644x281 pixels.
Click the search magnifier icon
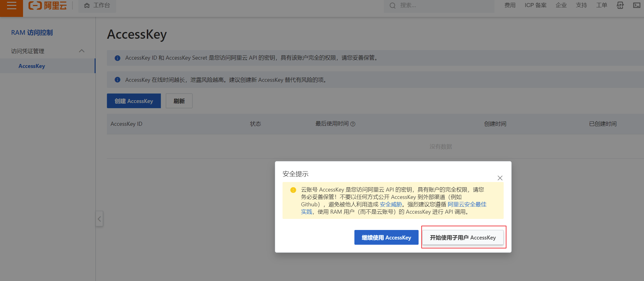point(392,6)
